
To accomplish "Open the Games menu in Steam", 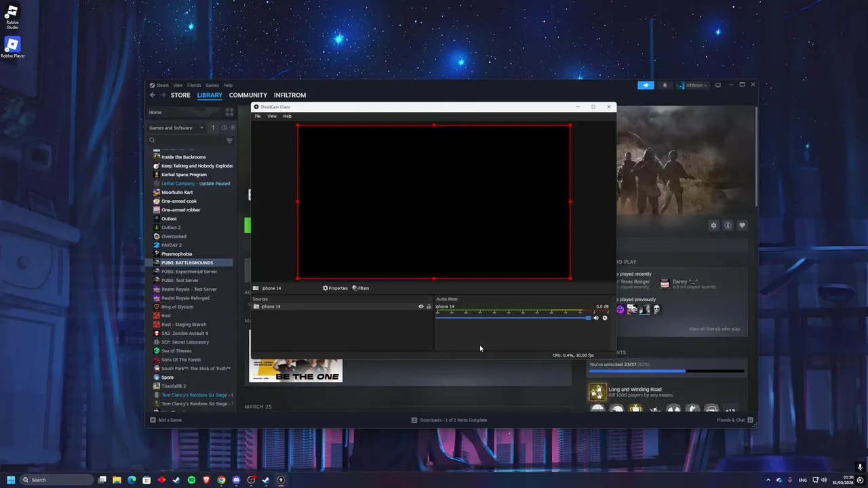I will (x=212, y=85).
